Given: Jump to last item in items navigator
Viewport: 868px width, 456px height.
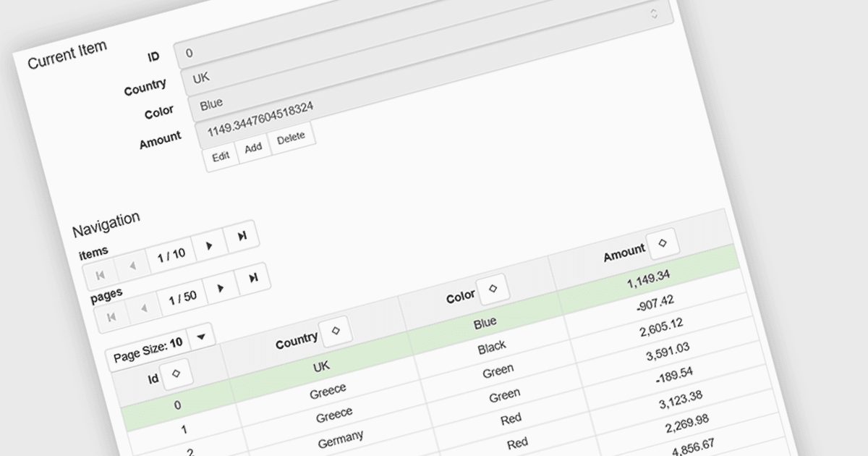Looking at the screenshot, I should point(242,236).
